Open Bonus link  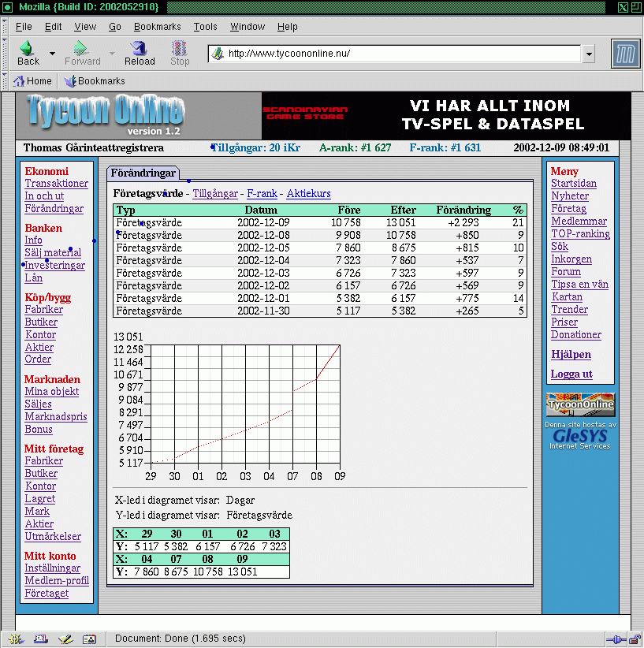point(39,430)
